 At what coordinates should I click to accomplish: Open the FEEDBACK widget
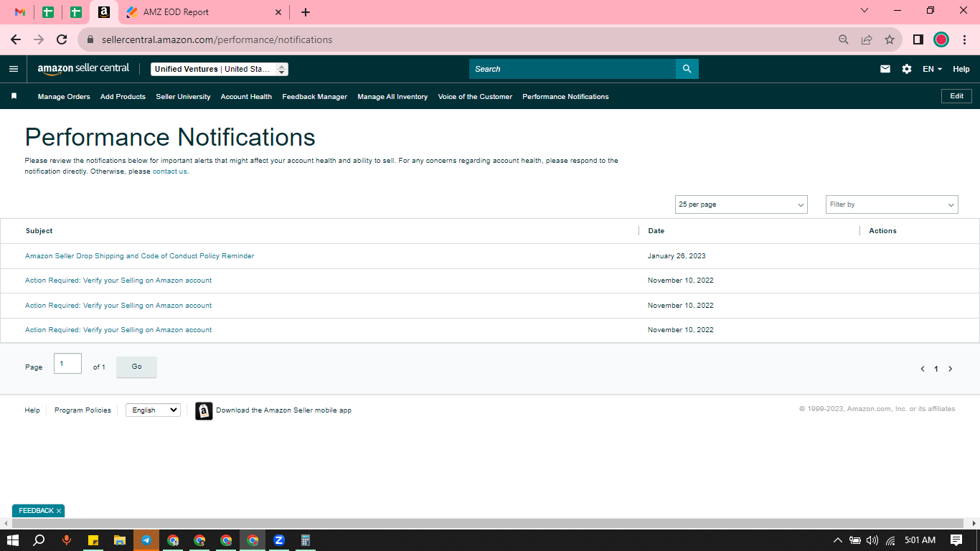click(x=36, y=511)
